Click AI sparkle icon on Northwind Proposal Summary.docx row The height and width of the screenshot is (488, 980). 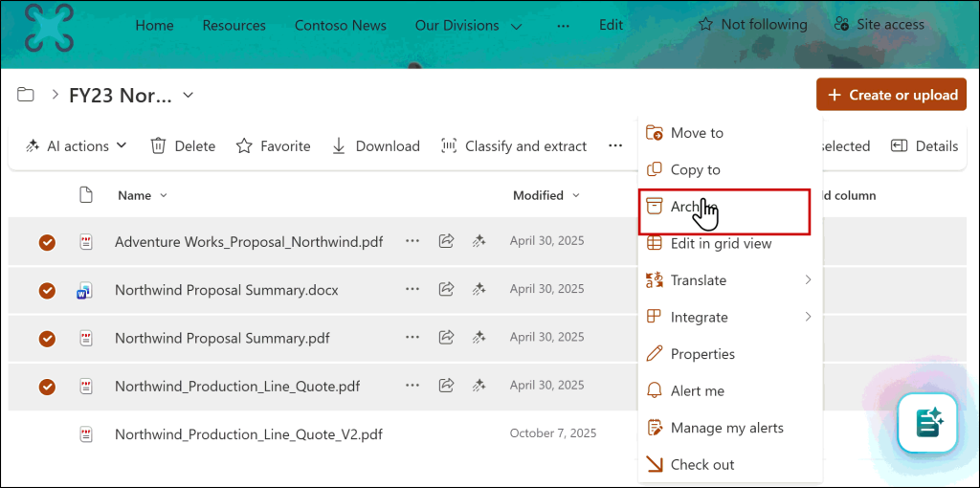[479, 289]
